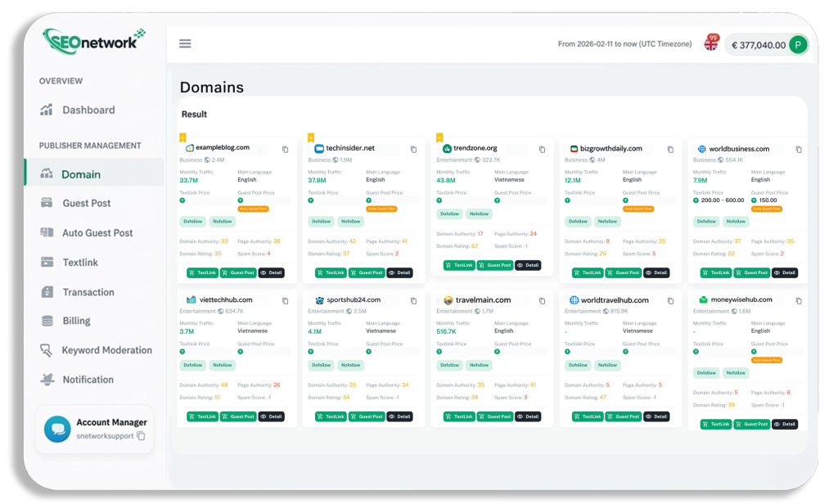Viewport: 838px width, 504px height.
Task: Click copy icon beside travelmain.com
Action: click(542, 300)
